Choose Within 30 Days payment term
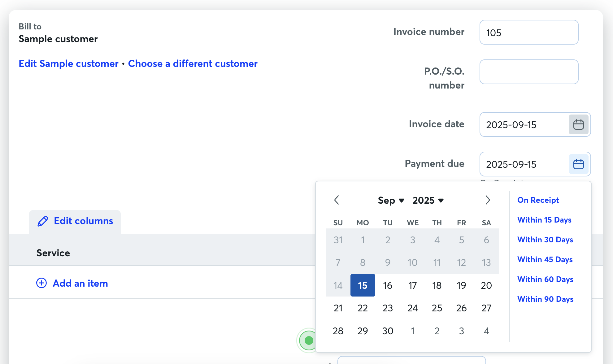 click(545, 240)
